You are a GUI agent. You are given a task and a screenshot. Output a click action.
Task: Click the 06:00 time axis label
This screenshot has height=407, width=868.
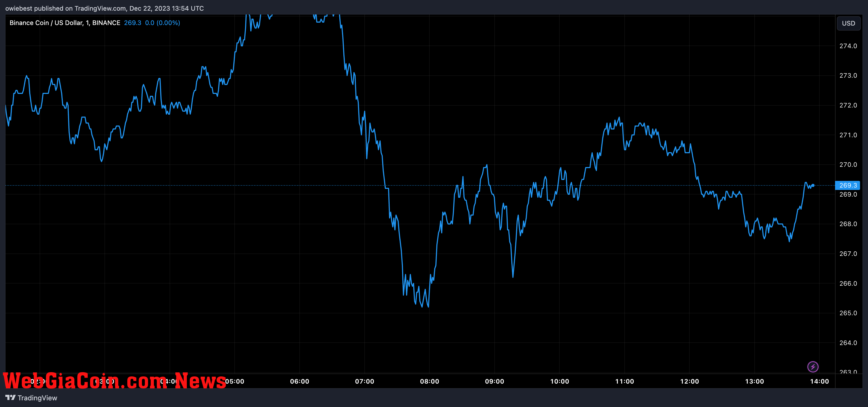pos(300,381)
